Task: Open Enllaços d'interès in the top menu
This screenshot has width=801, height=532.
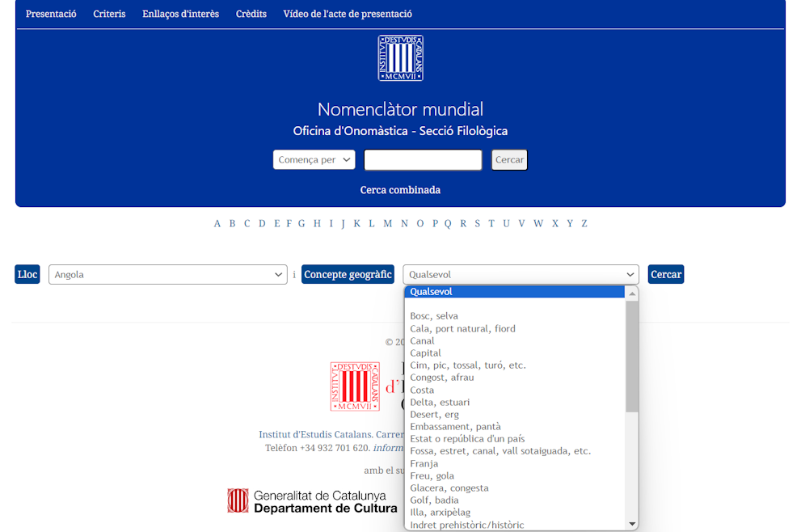Action: 180,14
